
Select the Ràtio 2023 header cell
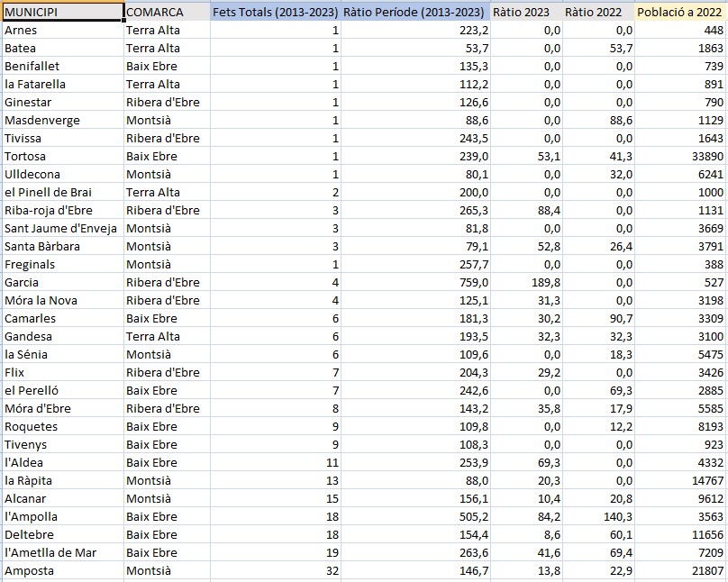527,12
